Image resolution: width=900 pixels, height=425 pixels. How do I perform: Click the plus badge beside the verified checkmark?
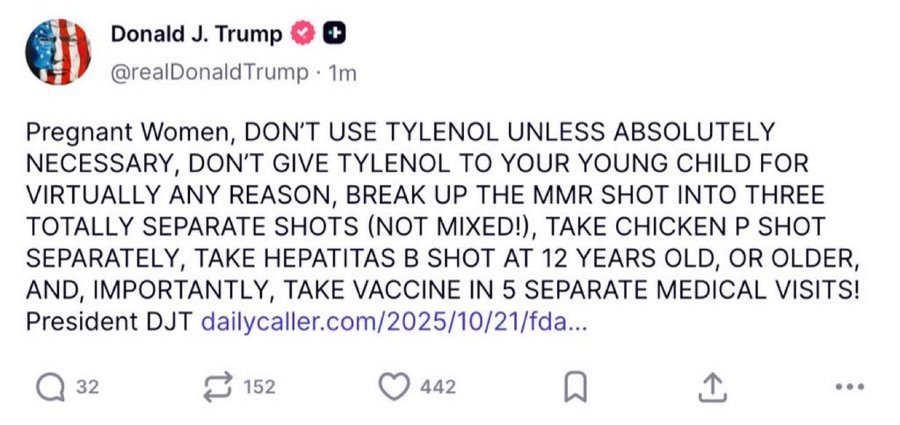(x=335, y=33)
